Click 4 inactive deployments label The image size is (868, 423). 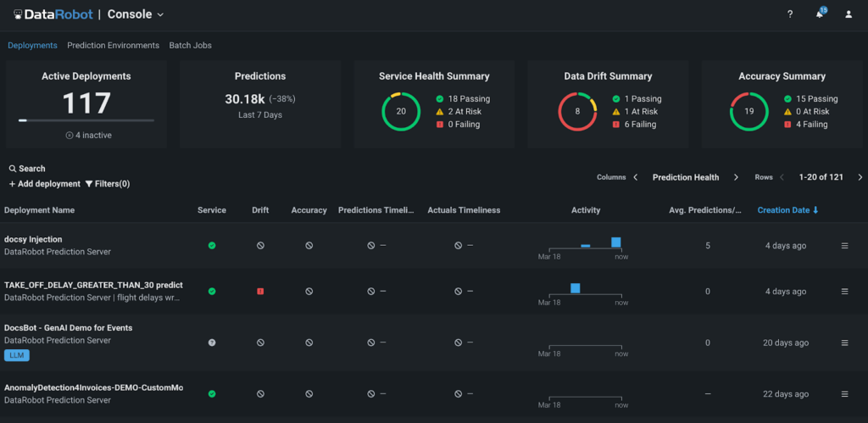pyautogui.click(x=88, y=135)
